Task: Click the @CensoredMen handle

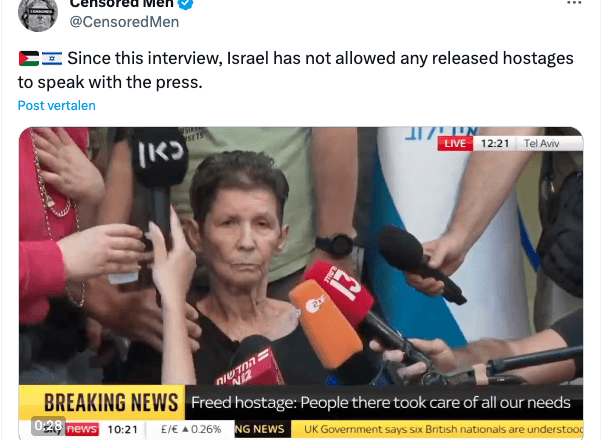Action: pyautogui.click(x=124, y=22)
